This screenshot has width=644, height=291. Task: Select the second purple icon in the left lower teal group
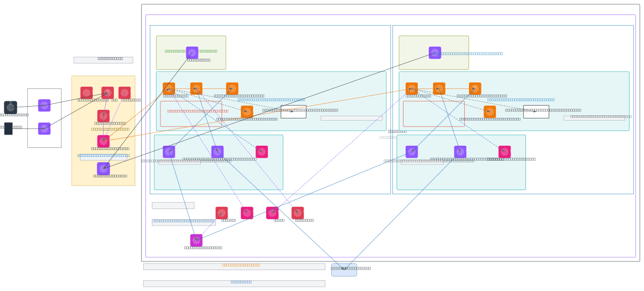point(217,152)
